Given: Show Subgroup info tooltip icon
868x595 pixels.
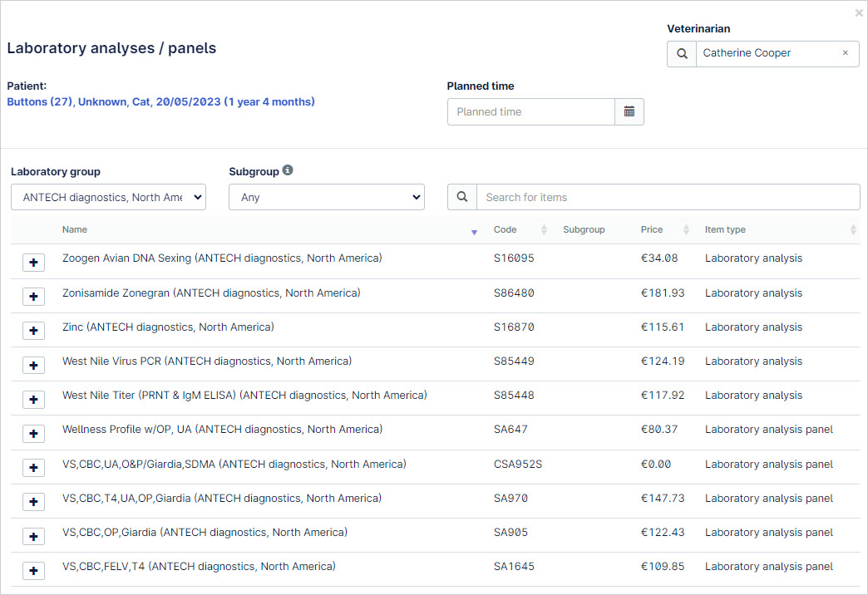Looking at the screenshot, I should click(x=288, y=170).
